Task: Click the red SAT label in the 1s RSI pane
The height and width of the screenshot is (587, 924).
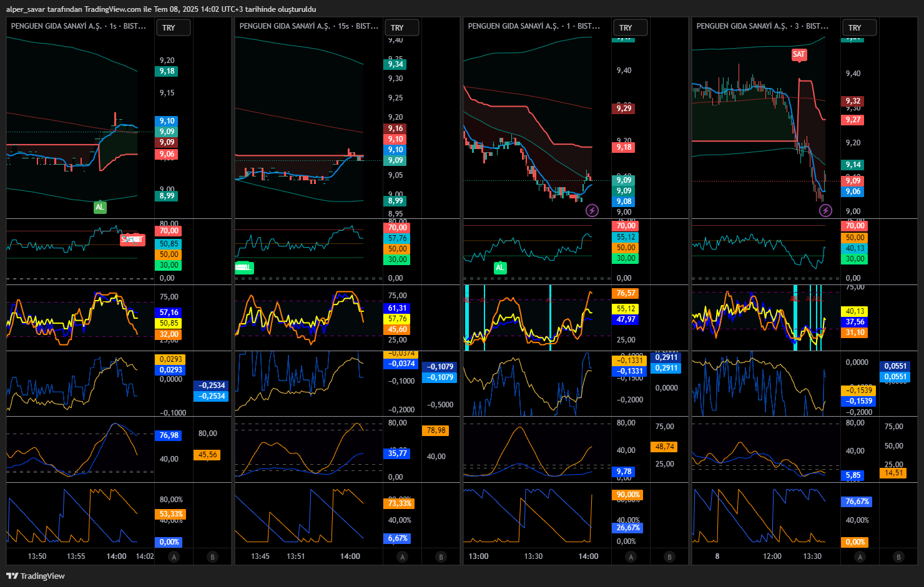Action: [x=132, y=240]
